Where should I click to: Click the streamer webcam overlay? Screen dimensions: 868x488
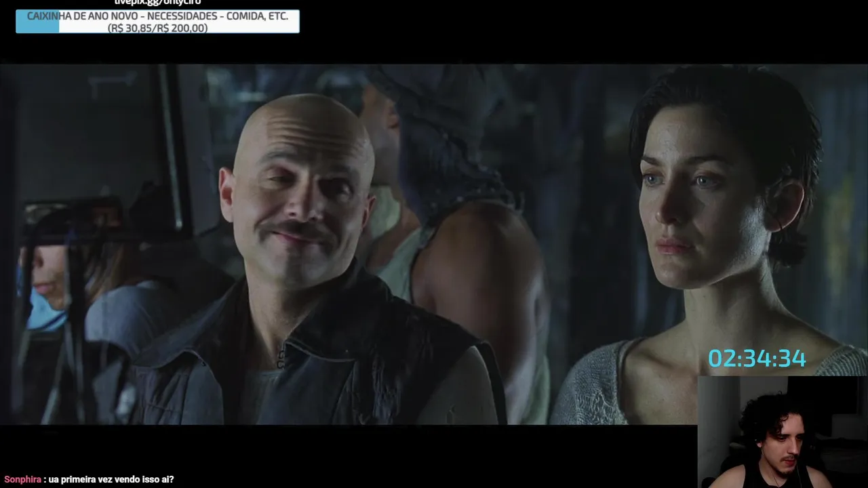(x=783, y=432)
